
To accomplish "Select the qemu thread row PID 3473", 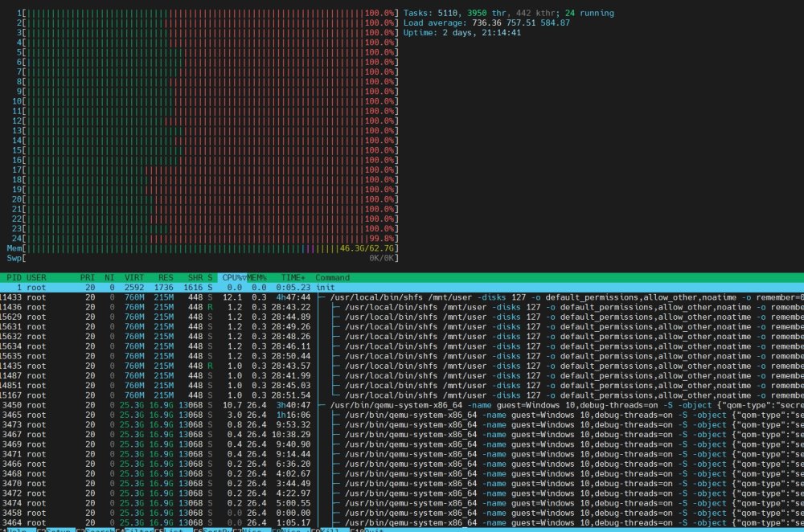I will (402, 425).
